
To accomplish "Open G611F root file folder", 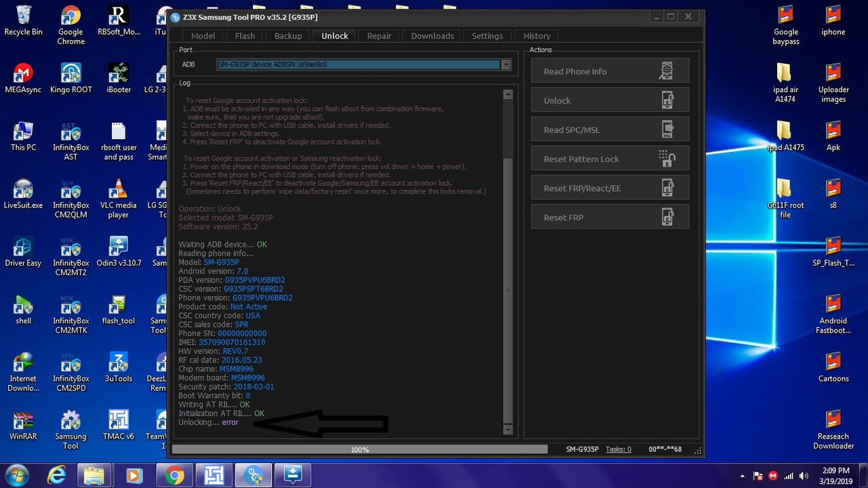I will (x=785, y=199).
